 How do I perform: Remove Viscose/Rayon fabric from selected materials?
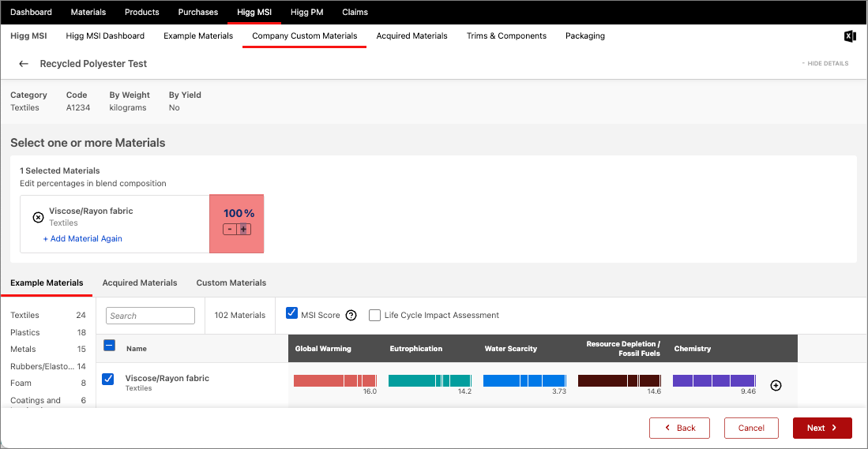(38, 217)
